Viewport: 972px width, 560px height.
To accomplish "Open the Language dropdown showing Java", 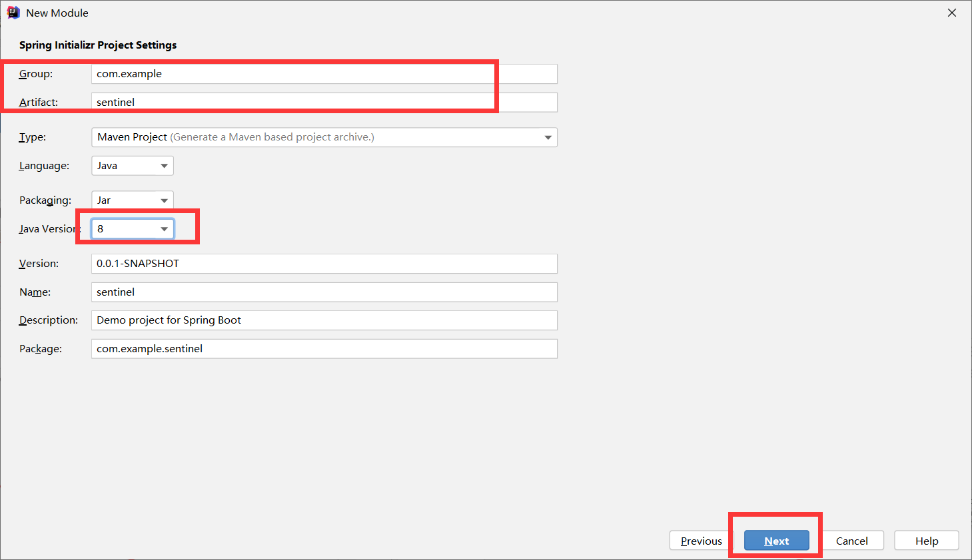I will (x=132, y=166).
